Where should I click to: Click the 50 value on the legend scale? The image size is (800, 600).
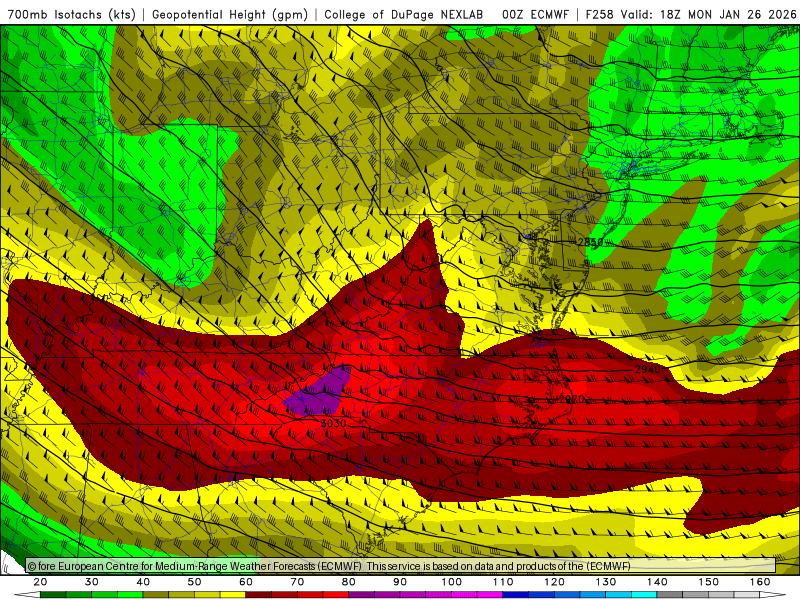pyautogui.click(x=194, y=582)
